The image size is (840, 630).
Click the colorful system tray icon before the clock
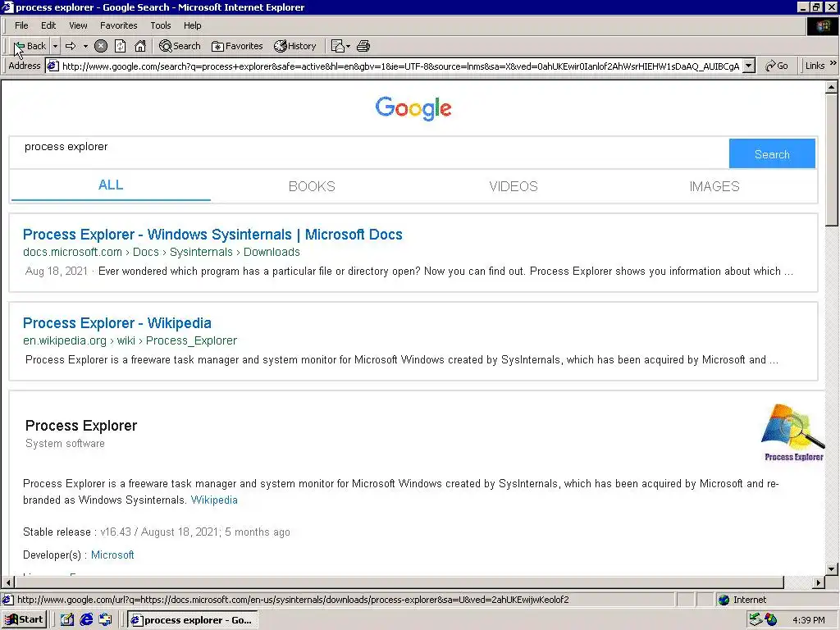771,620
